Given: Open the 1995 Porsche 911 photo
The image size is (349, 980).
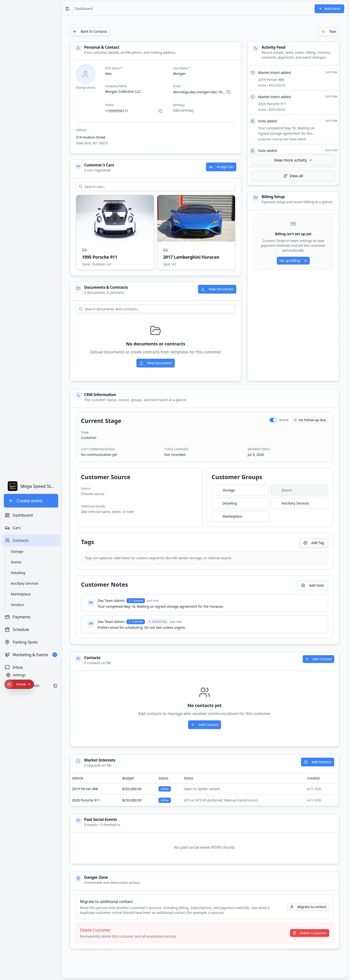Looking at the screenshot, I should click(115, 218).
